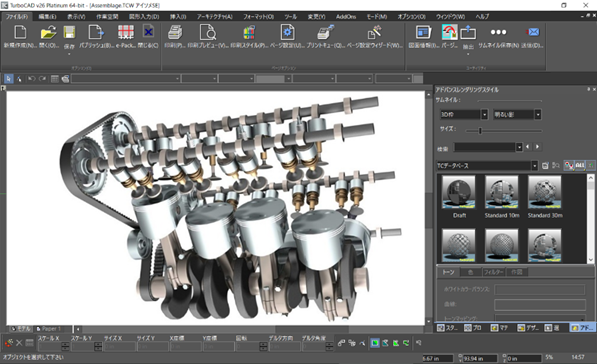Click the Redo arrow icon
This screenshot has height=364, width=597.
click(x=42, y=79)
